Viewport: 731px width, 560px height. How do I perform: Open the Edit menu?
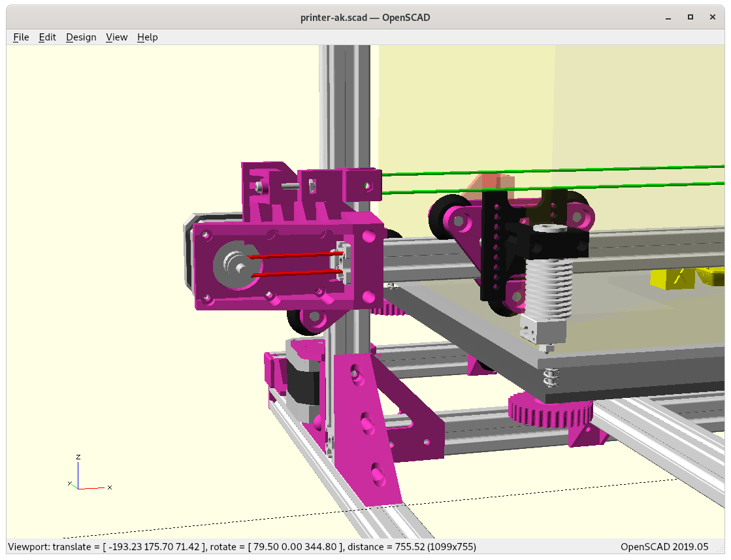[48, 37]
